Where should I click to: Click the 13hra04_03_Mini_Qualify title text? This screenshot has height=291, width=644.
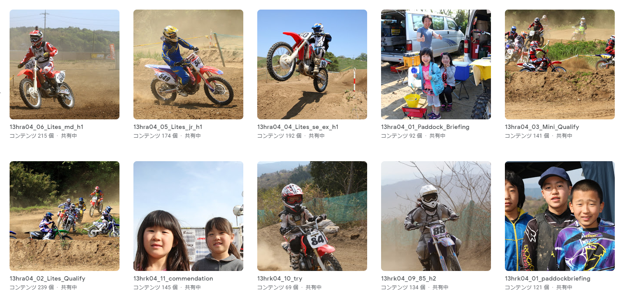tap(542, 127)
